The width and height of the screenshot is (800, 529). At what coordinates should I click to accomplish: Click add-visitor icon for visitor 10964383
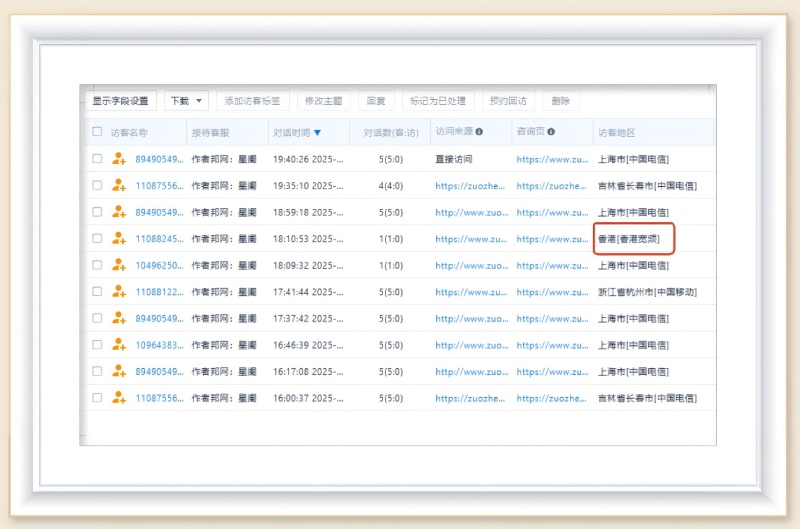(x=120, y=345)
